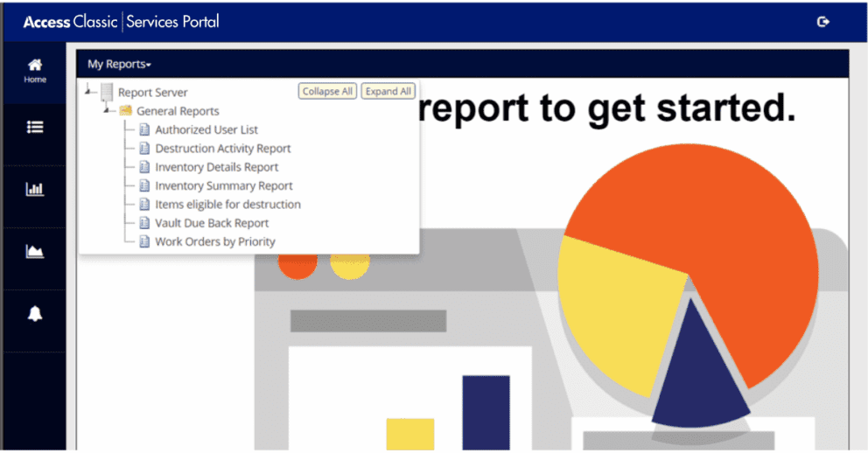Open the list view sidebar icon
This screenshot has height=453, width=868.
pyautogui.click(x=35, y=128)
